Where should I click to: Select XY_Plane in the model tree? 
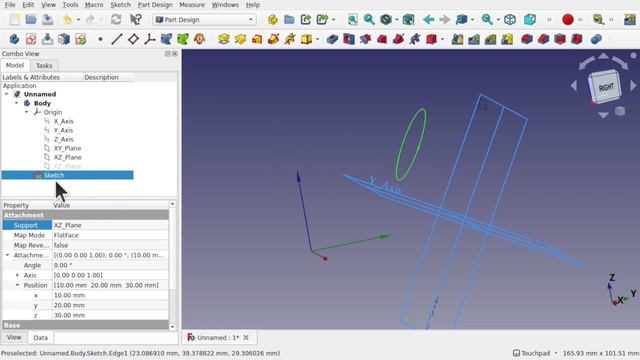[x=67, y=148]
